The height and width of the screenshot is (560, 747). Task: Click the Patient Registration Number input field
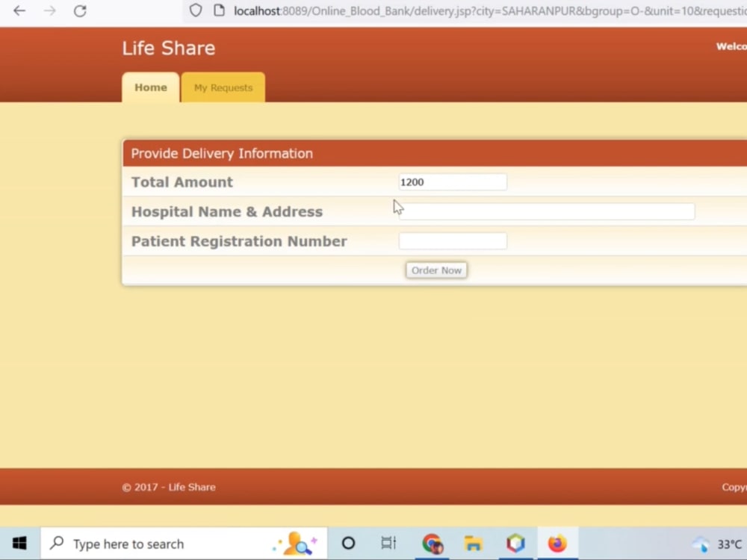453,240
